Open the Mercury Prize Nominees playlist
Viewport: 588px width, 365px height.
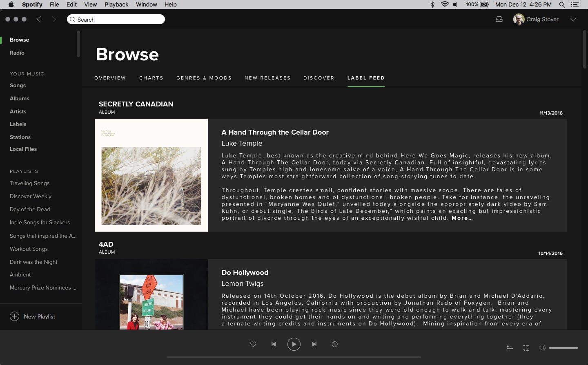point(43,288)
